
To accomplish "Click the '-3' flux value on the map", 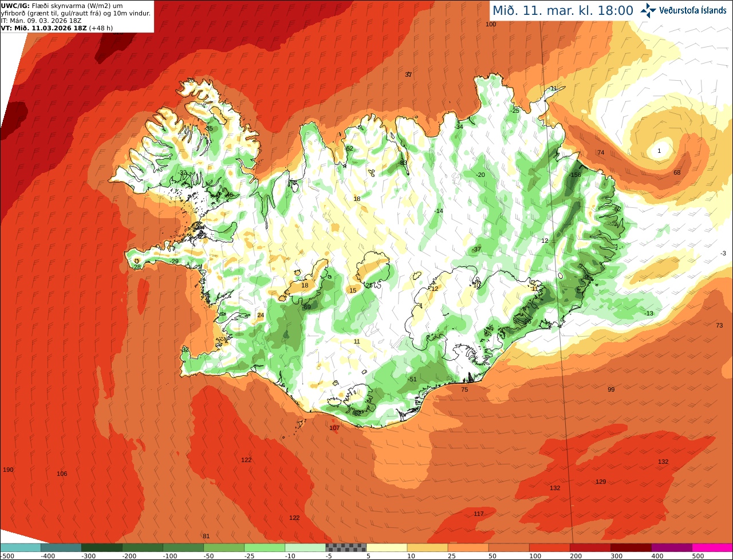I will pos(723,253).
